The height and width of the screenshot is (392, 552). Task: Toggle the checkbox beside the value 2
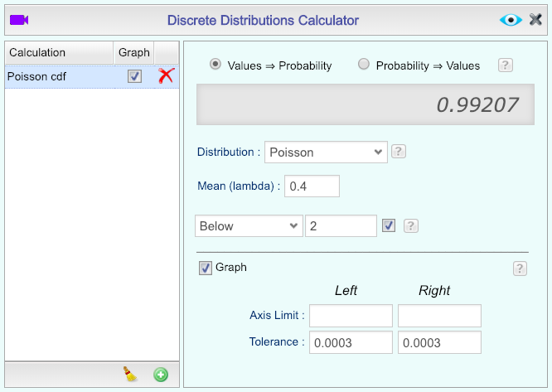[x=389, y=225]
